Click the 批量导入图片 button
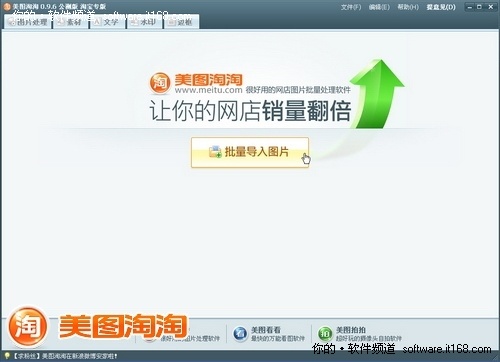This screenshot has height=362, width=500. click(250, 152)
